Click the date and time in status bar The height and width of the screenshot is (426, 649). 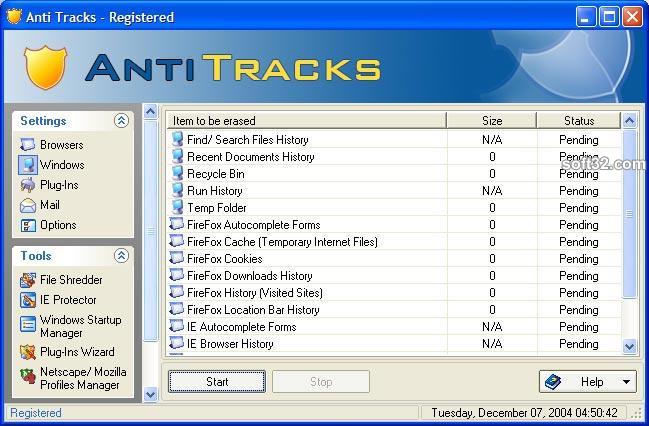524,413
